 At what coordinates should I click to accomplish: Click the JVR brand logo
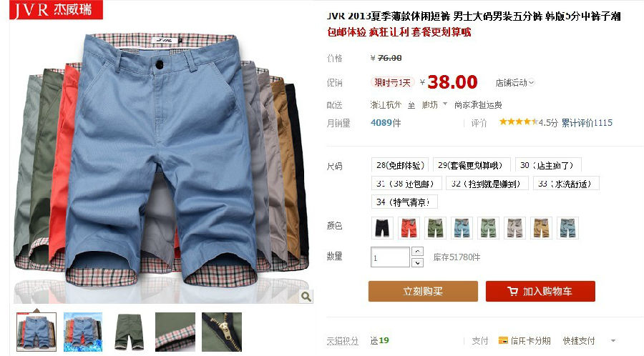click(x=56, y=10)
